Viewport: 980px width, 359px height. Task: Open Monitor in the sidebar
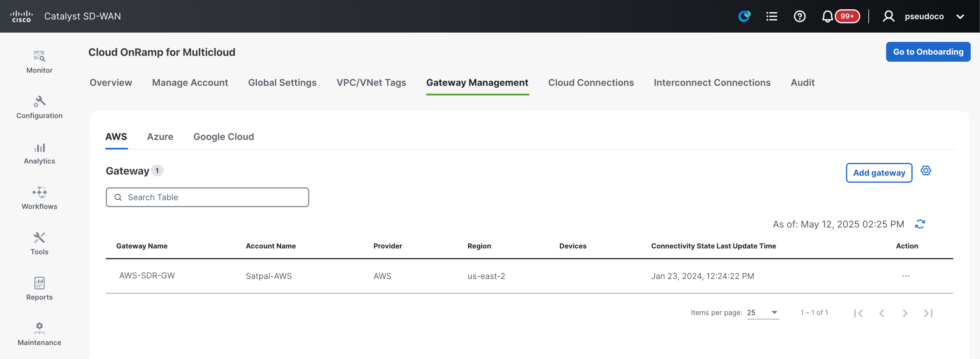click(x=39, y=62)
